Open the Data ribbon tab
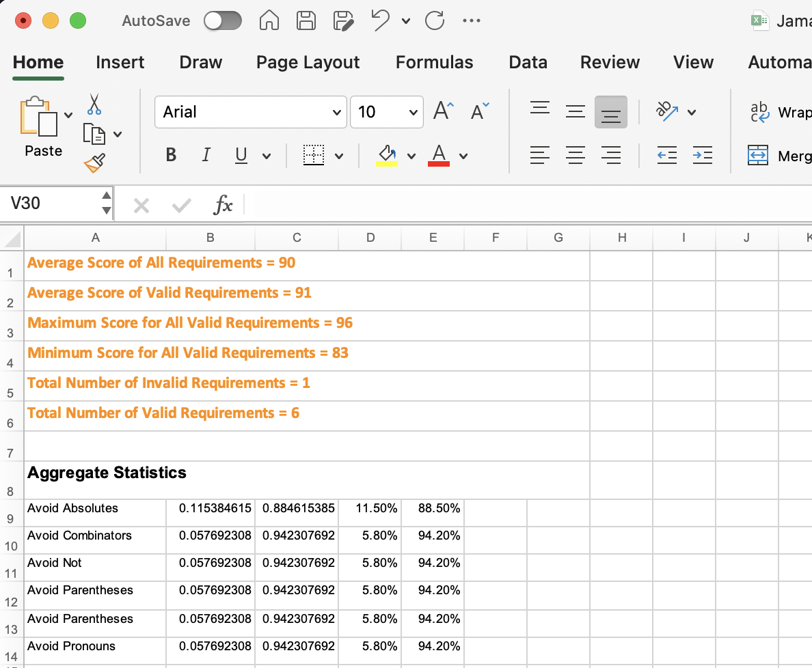 [528, 62]
